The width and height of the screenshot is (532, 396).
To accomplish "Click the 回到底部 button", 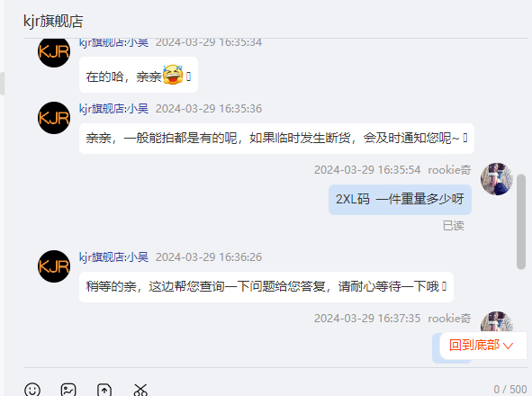I will [482, 346].
